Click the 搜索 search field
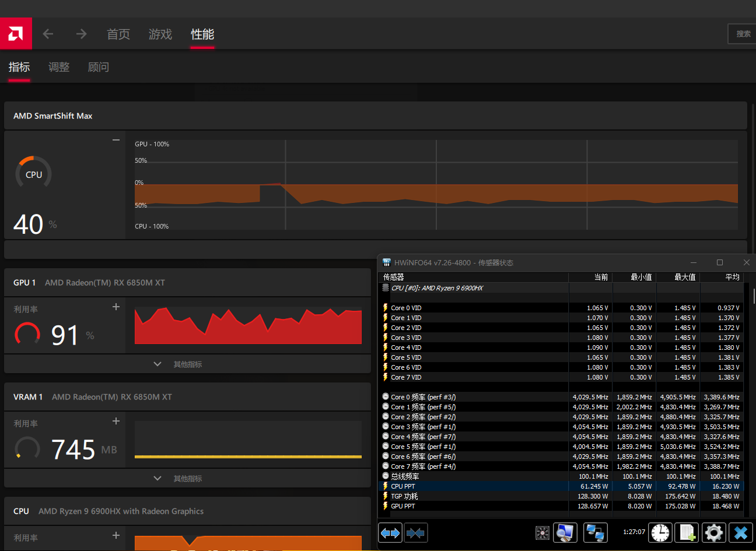The image size is (756, 551). click(x=742, y=34)
